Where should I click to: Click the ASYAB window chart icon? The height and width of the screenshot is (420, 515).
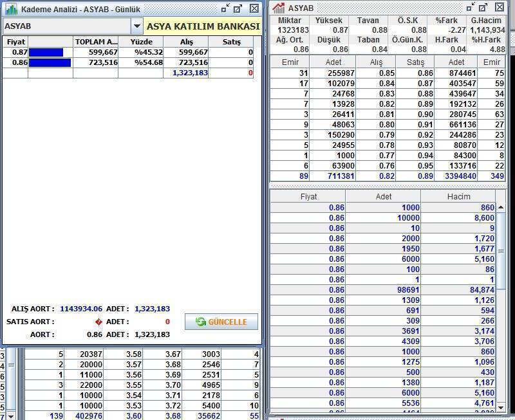tap(278, 8)
